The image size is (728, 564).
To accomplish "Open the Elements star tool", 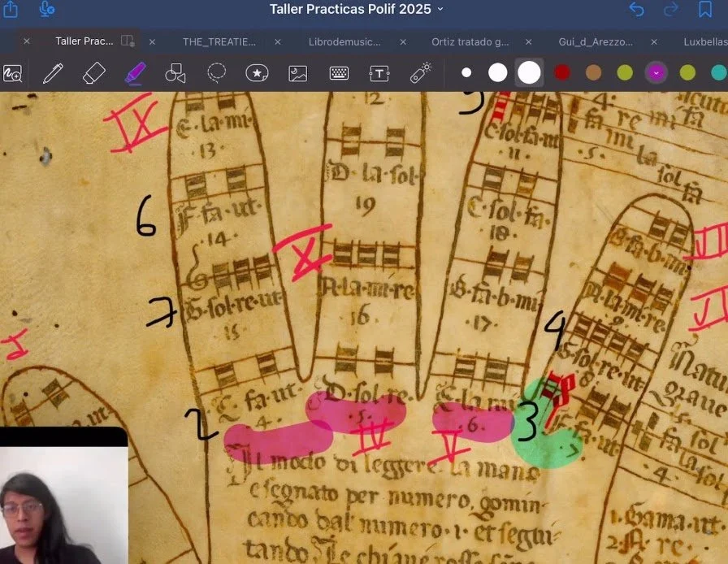I will click(257, 73).
